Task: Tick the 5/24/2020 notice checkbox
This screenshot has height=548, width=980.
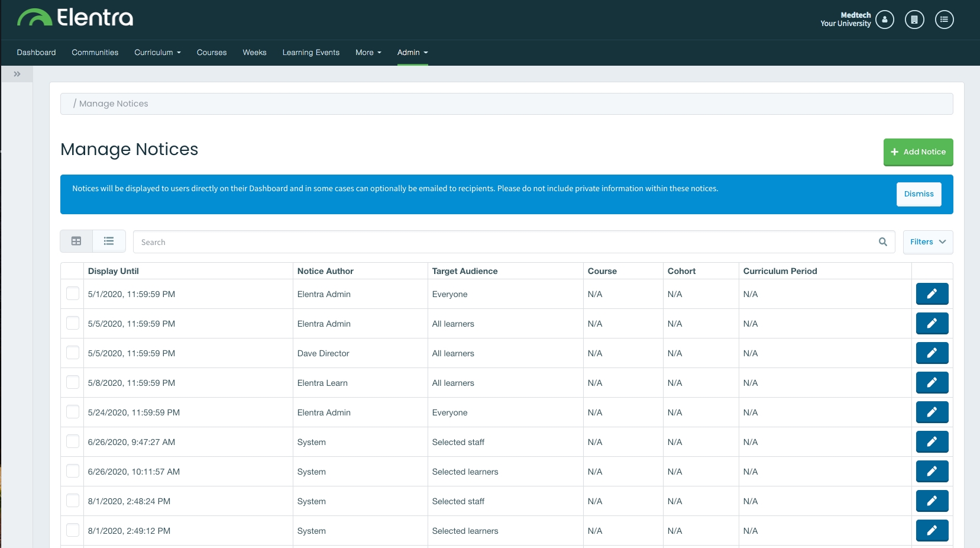Action: 73,412
